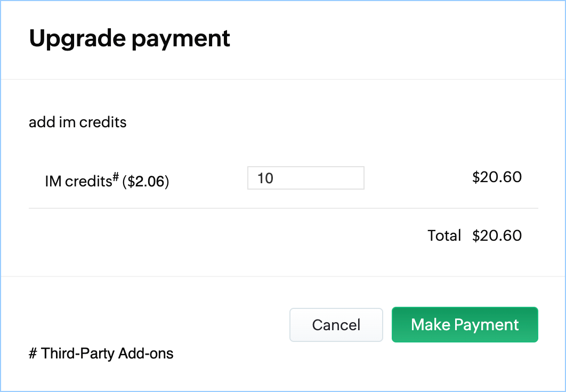
Task: Click the "# Third-Party Add-ons" footnote
Action: [101, 353]
